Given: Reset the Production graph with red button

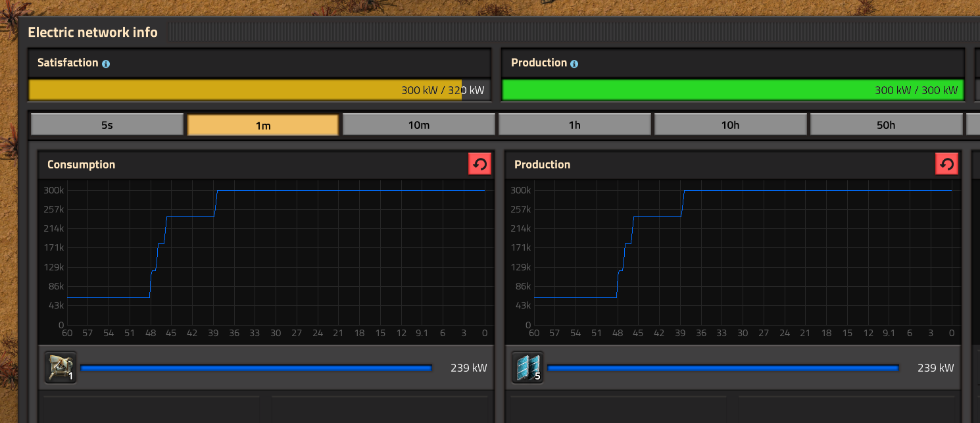Looking at the screenshot, I should [946, 164].
